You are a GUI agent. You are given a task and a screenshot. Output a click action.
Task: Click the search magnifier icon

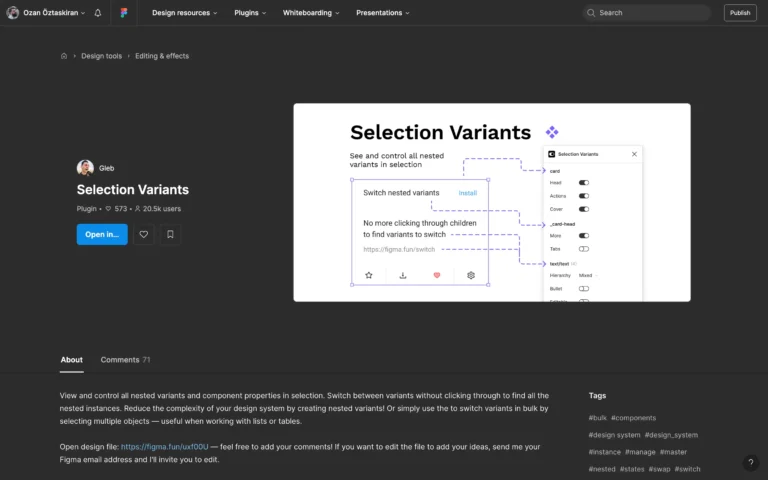591,13
